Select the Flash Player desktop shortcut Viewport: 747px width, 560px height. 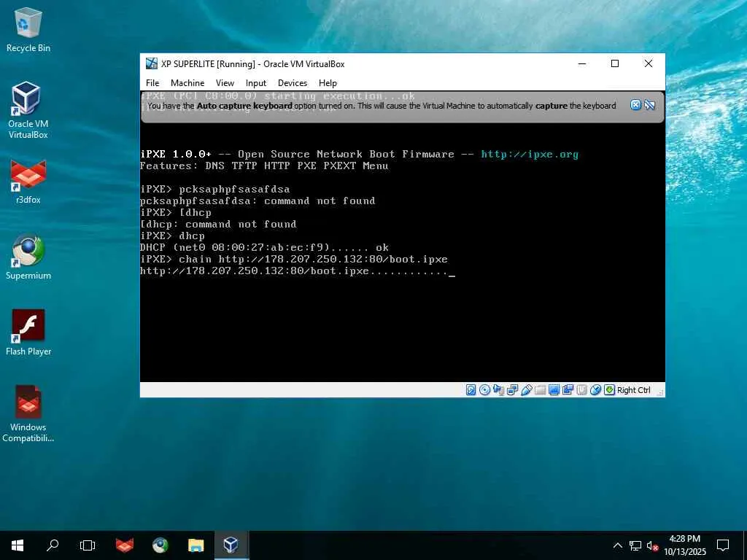[28, 332]
